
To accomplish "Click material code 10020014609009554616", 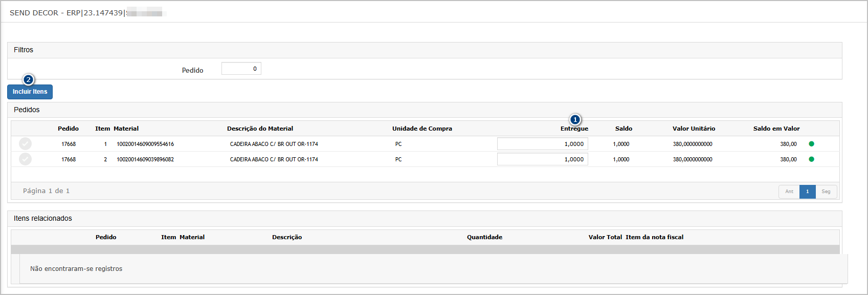I will (145, 144).
